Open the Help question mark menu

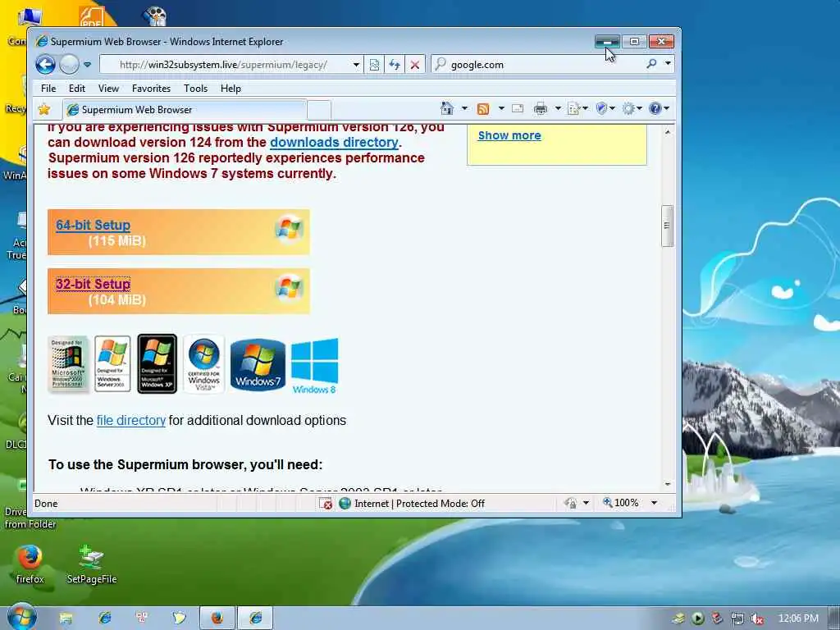coord(659,109)
